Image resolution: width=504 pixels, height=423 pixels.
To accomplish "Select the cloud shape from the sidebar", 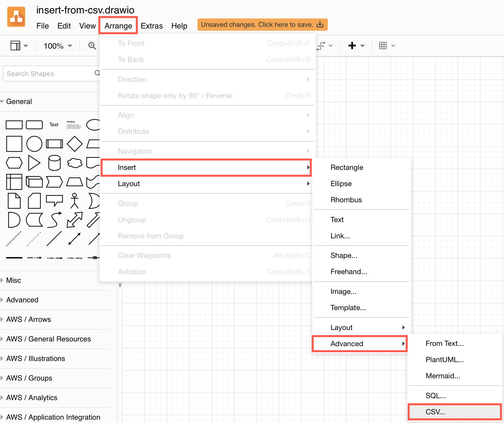I will [74, 163].
